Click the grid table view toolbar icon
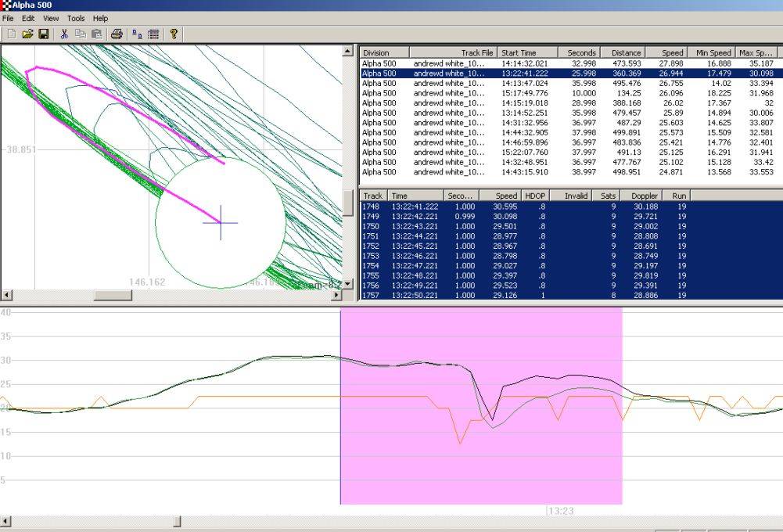 153,34
